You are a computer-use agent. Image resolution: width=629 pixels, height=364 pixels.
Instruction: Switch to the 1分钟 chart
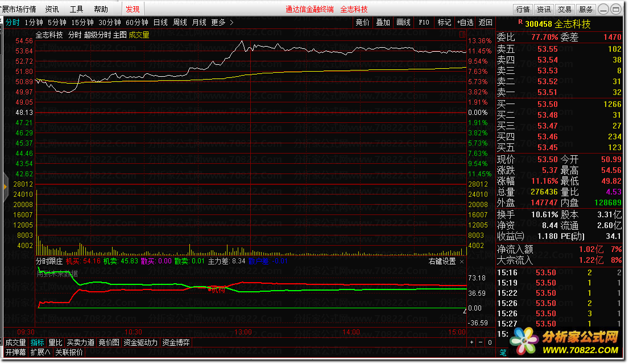pos(34,23)
